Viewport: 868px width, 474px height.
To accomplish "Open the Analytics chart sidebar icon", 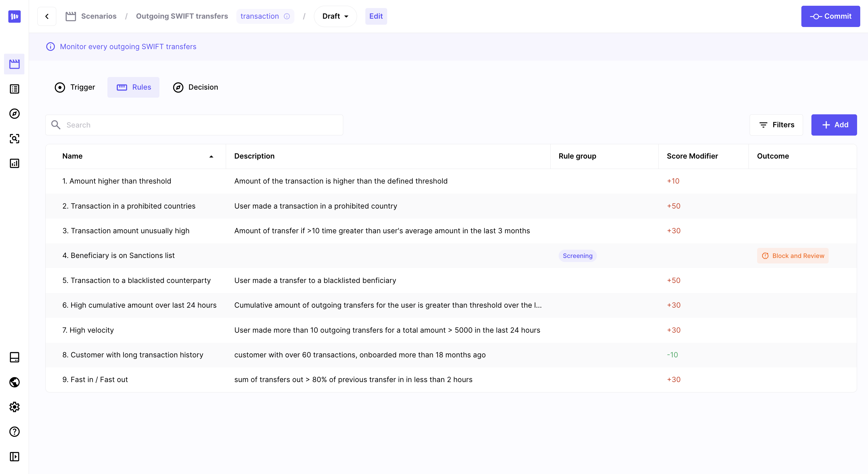I will click(14, 163).
